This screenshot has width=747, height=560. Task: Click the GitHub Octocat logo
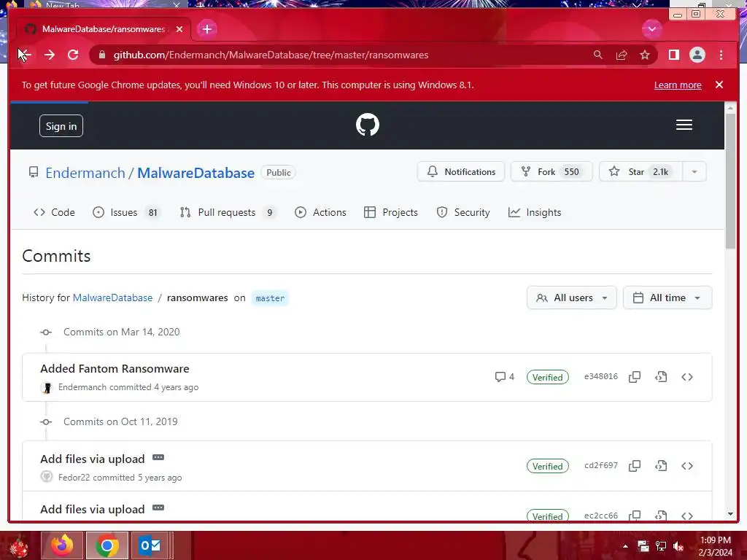point(368,125)
